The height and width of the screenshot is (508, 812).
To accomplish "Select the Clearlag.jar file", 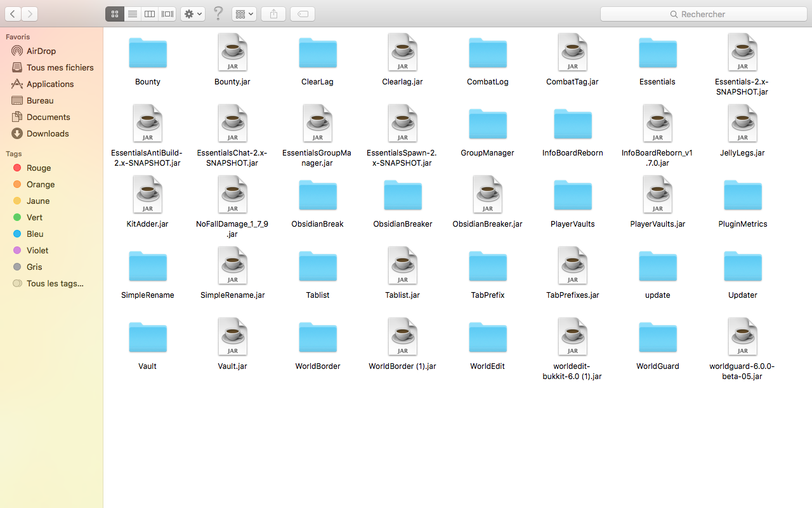I will (403, 52).
